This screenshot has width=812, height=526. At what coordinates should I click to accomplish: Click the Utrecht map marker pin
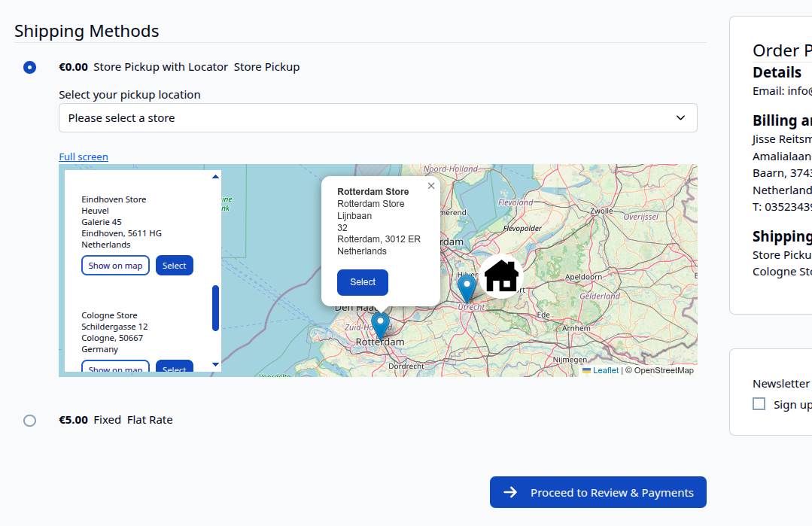pyautogui.click(x=467, y=288)
